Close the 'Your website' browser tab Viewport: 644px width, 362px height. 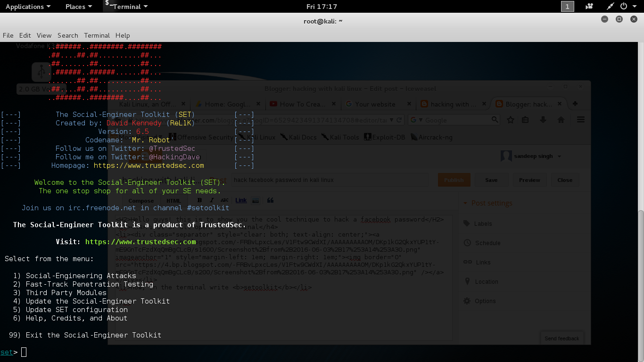(x=408, y=104)
